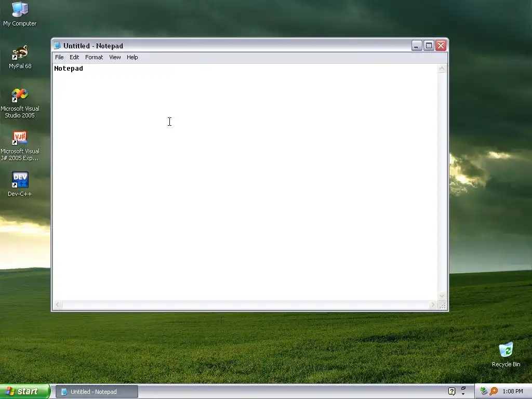This screenshot has height=399, width=532.
Task: Open the View menu in Notepad
Action: (x=115, y=57)
